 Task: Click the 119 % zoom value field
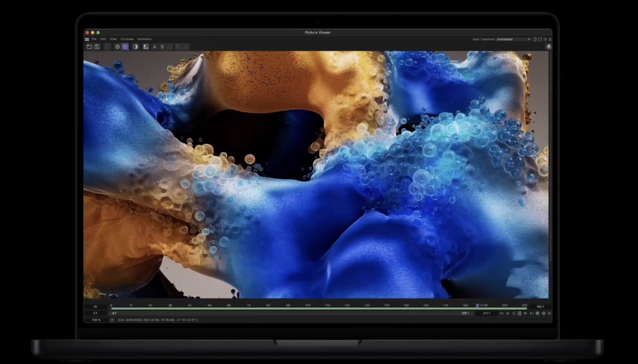[x=95, y=320]
